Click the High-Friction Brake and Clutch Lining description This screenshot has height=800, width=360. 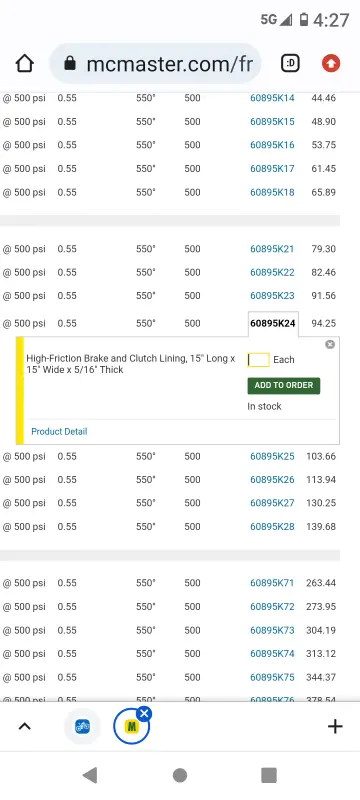131,364
